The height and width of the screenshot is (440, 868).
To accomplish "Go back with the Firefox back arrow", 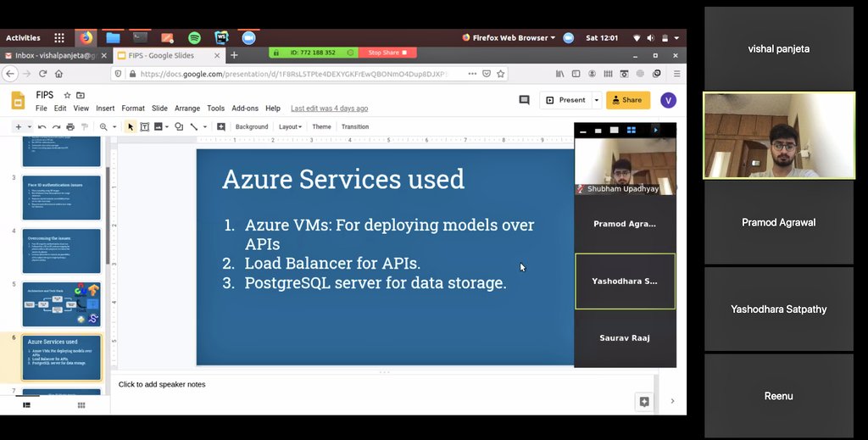I will (x=10, y=74).
